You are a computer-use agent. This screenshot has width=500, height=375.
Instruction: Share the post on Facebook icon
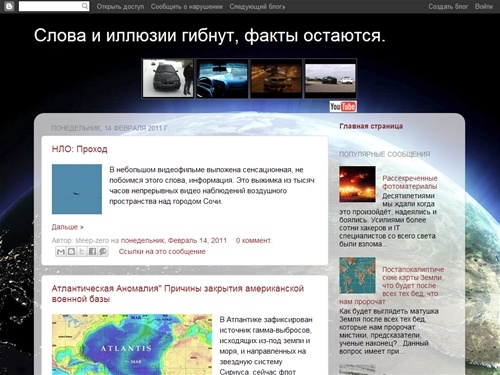coord(92,251)
